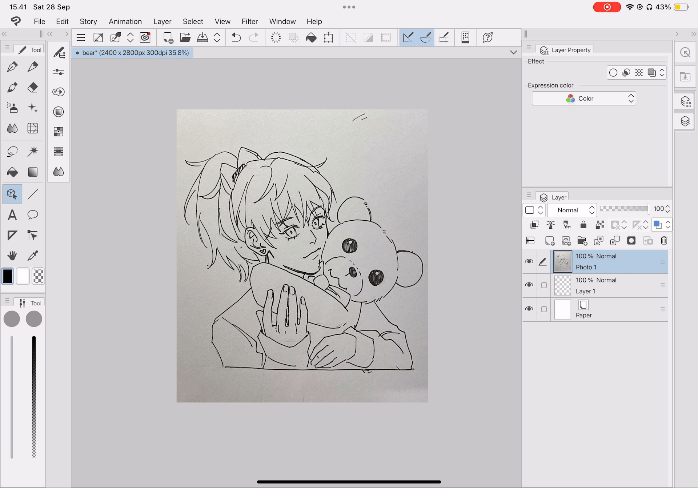This screenshot has height=488, width=698.
Task: Click the Save icon in command bar
Action: tap(203, 38)
